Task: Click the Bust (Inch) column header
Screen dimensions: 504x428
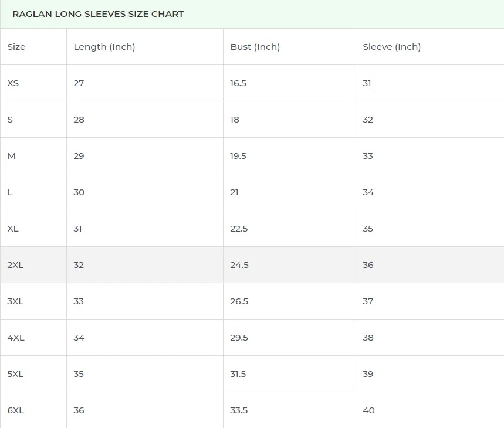Action: pos(255,47)
